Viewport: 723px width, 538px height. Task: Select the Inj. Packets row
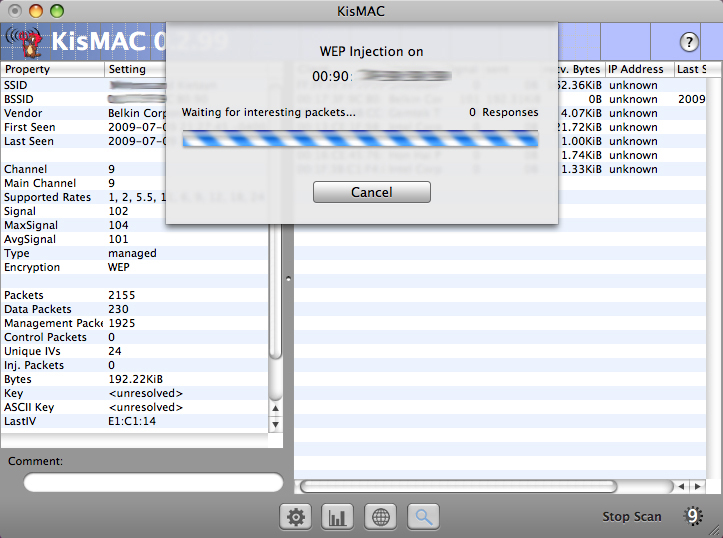pyautogui.click(x=135, y=365)
